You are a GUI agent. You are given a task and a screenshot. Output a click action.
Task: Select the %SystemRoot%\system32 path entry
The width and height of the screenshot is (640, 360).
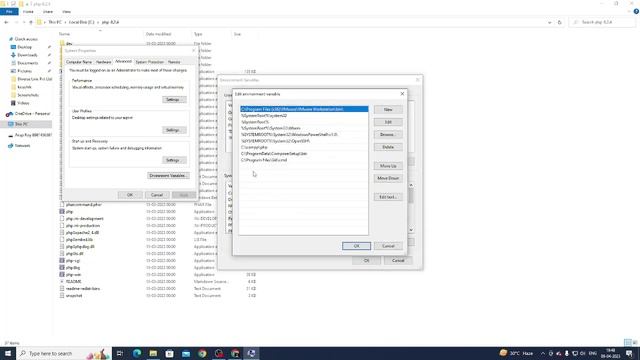pos(304,116)
